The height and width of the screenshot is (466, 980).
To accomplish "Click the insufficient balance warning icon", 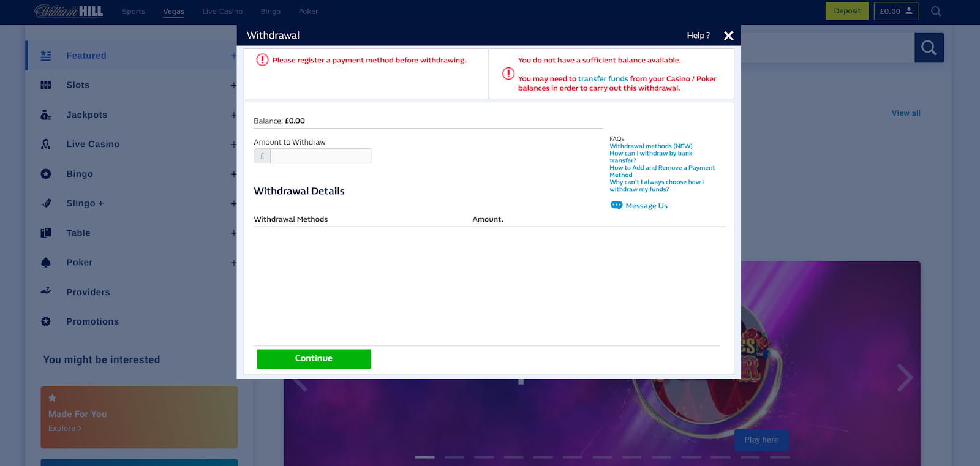I will [508, 73].
